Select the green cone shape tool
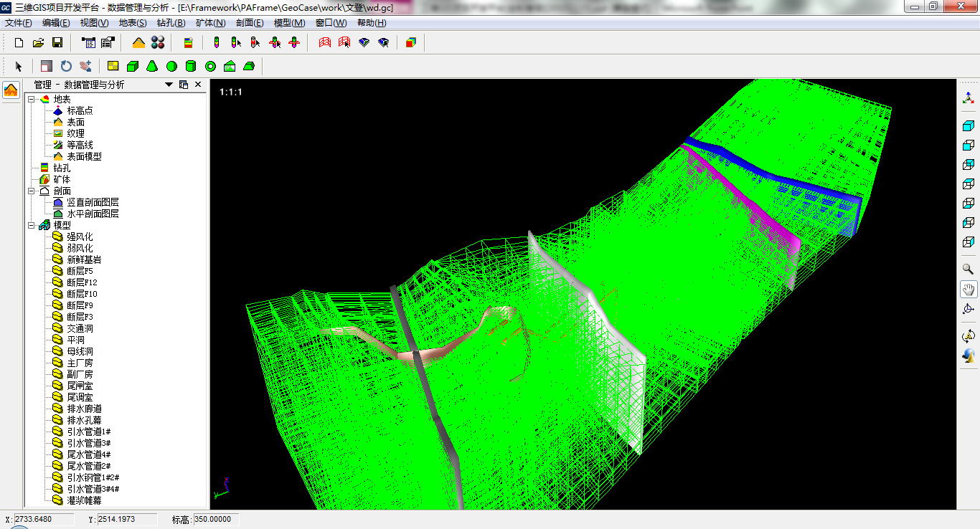 pos(152,67)
